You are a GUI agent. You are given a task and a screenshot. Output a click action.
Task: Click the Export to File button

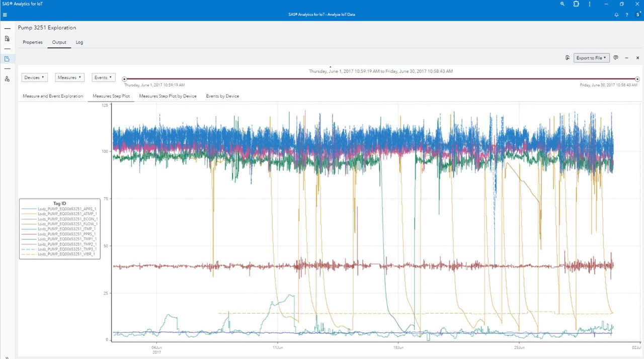click(591, 57)
